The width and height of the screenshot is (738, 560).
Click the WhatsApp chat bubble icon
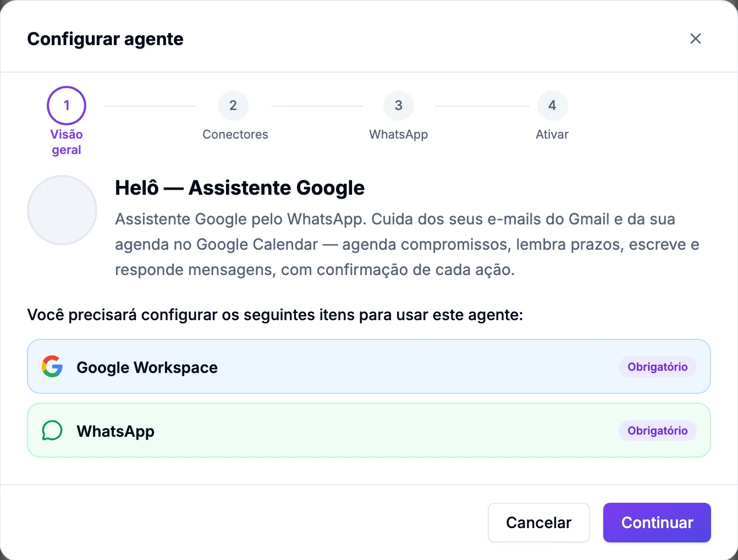click(x=52, y=430)
